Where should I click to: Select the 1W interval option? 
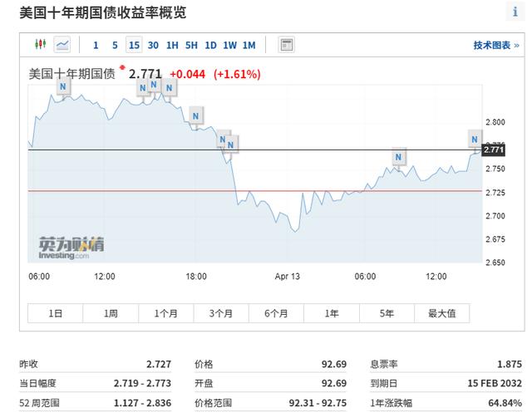[229, 45]
